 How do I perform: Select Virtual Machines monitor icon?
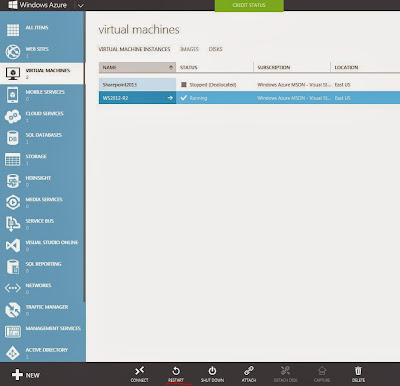(13, 73)
